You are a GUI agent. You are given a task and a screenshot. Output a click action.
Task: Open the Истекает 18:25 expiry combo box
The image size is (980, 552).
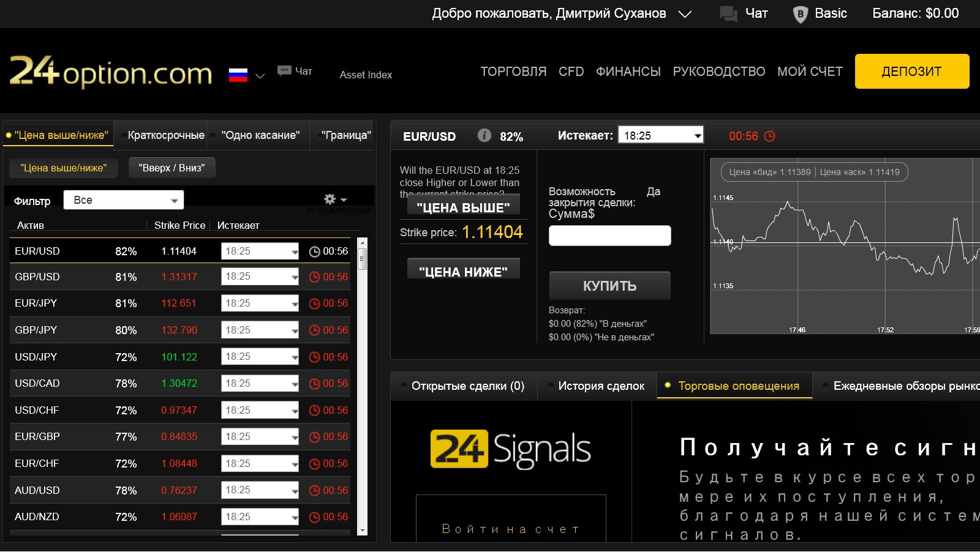tap(661, 135)
